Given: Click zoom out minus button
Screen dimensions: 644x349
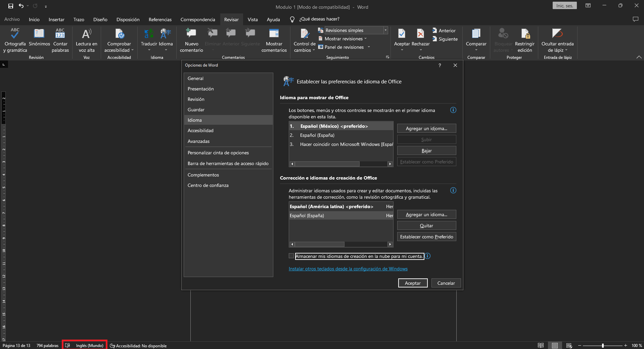Looking at the screenshot, I should tap(580, 346).
